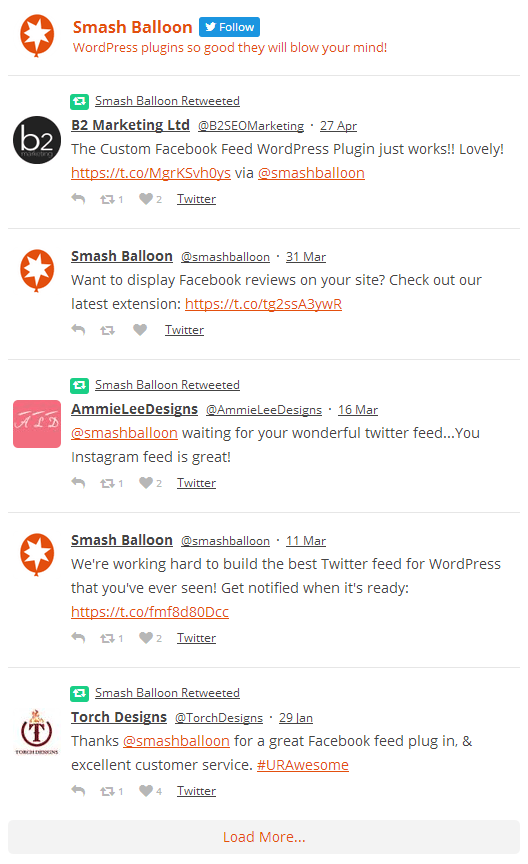
Task: Open the @B2SEOMarketing handle
Action: tap(251, 126)
